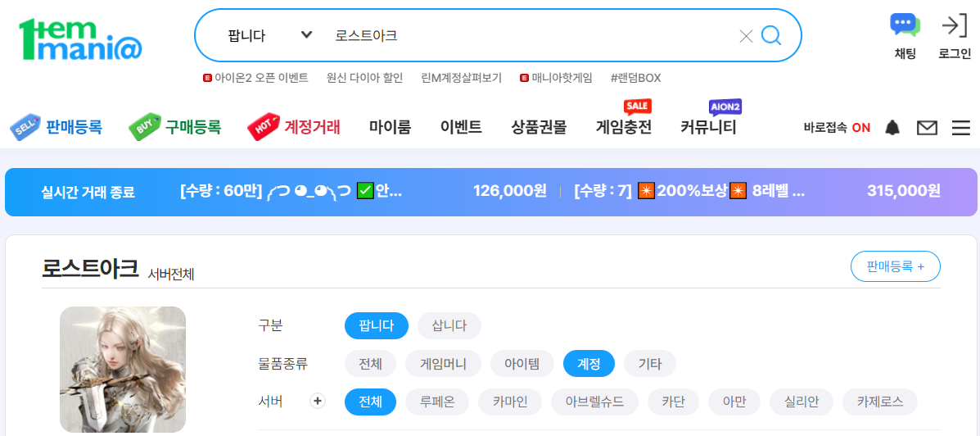The width and height of the screenshot is (980, 436).
Task: Open the 린M계정살펴보기 link
Action: pyautogui.click(x=462, y=78)
